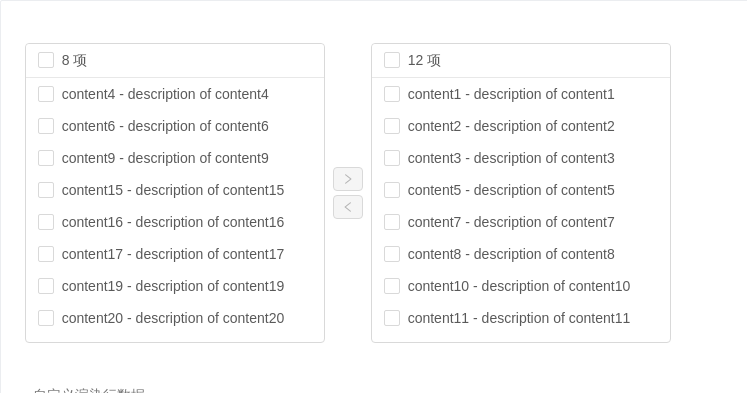Click content11 - description of content11 row
Viewport: 747px width, 393px height.
tap(521, 318)
